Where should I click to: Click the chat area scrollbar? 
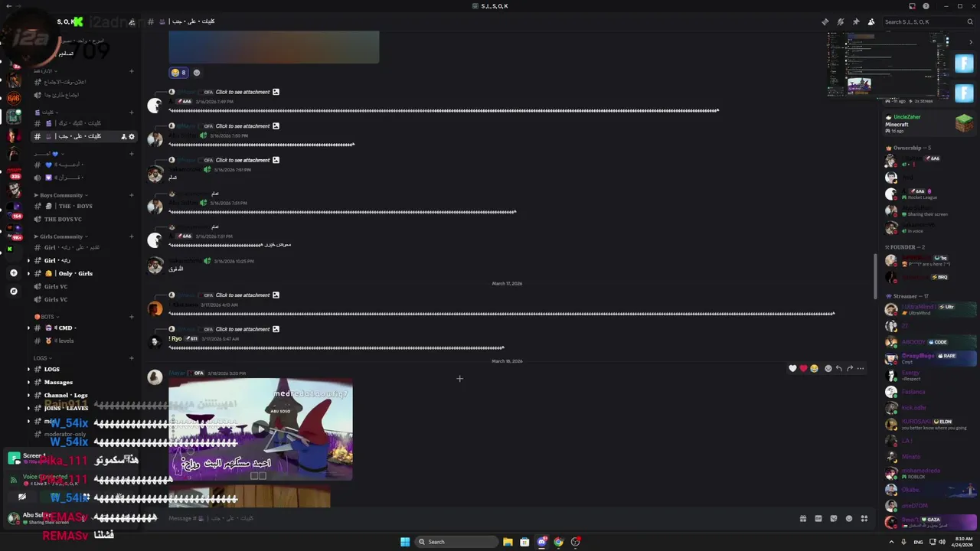click(875, 275)
